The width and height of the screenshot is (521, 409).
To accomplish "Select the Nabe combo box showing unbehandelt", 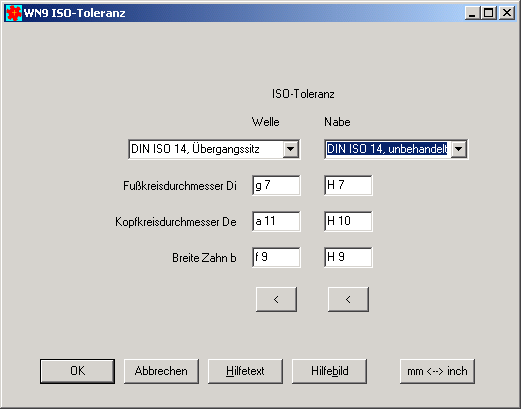I will pos(396,149).
